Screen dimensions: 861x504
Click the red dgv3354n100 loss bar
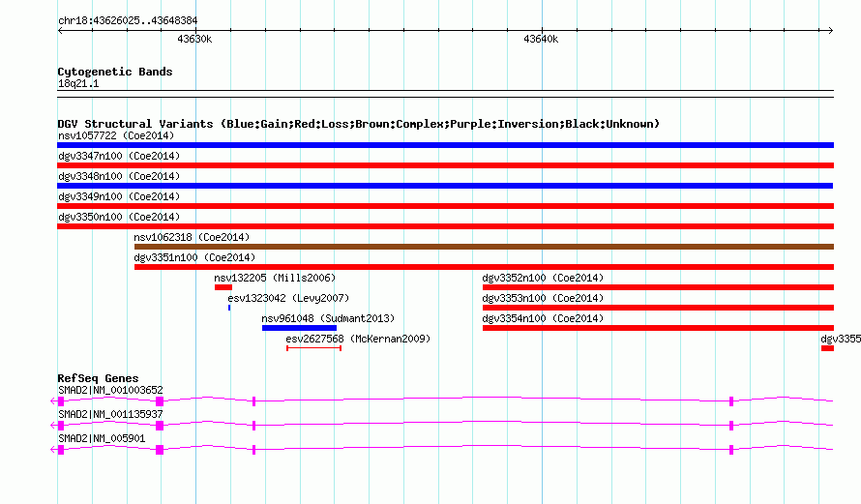click(659, 328)
